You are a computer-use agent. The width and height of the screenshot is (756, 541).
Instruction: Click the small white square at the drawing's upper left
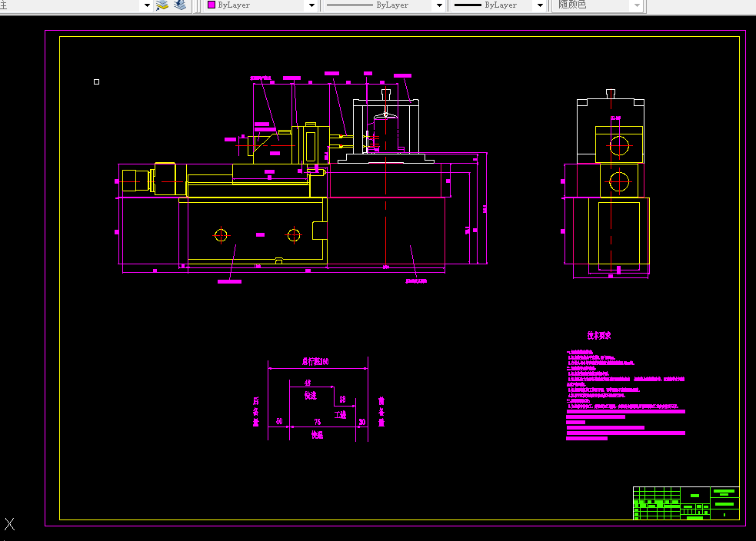coord(96,82)
